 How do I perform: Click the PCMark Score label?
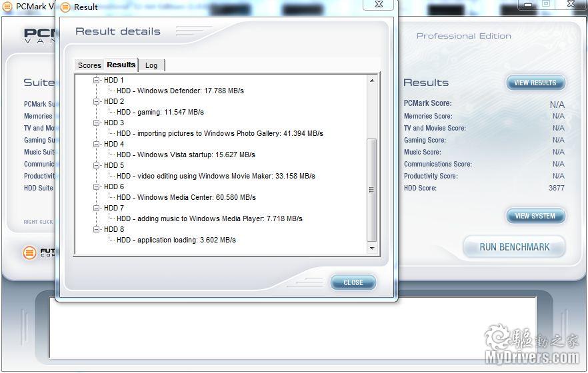point(428,103)
